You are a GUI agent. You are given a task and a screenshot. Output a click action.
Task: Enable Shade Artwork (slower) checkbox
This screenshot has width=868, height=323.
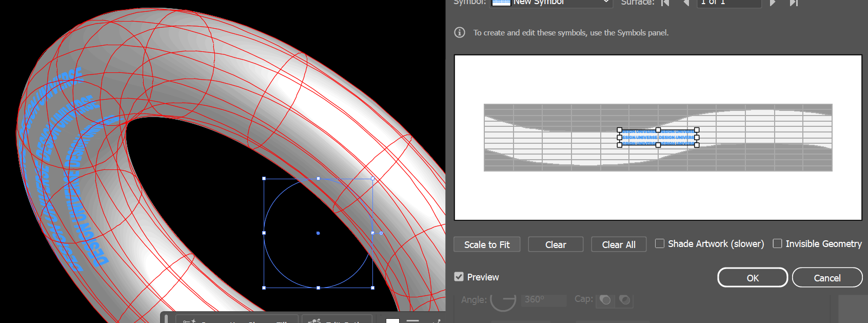(x=660, y=243)
